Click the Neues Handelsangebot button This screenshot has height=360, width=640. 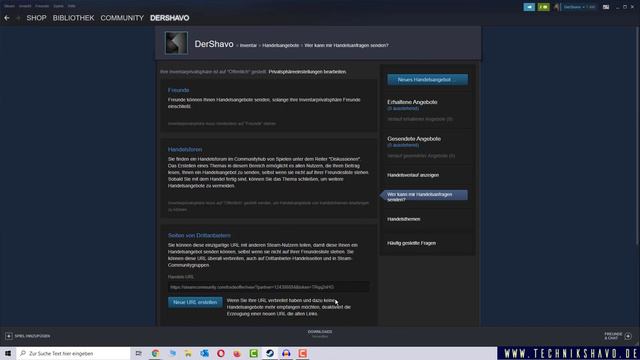(428, 80)
